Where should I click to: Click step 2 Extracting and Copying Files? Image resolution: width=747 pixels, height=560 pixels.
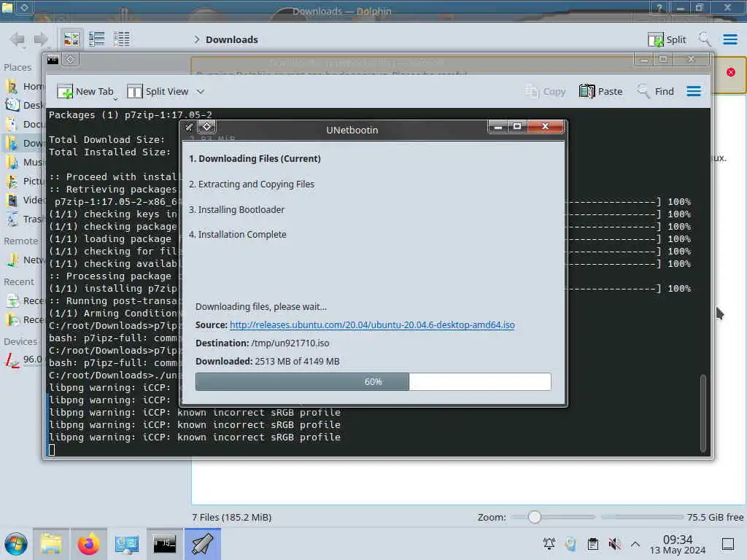pyautogui.click(x=252, y=184)
